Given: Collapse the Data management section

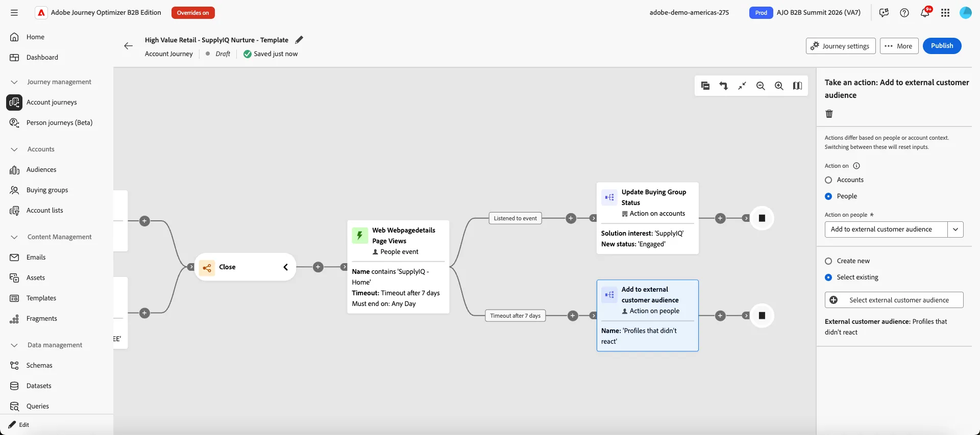Looking at the screenshot, I should 14,345.
